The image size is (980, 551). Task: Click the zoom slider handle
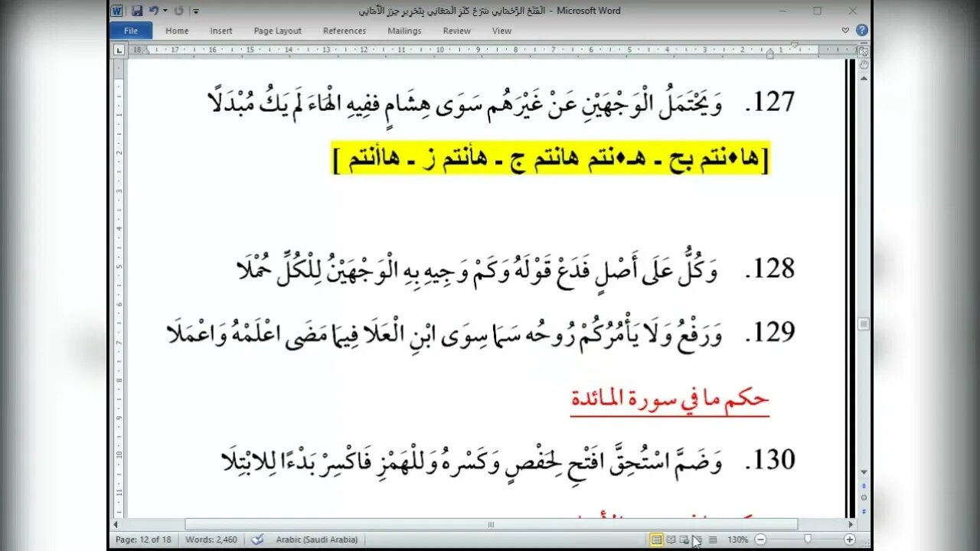808,540
